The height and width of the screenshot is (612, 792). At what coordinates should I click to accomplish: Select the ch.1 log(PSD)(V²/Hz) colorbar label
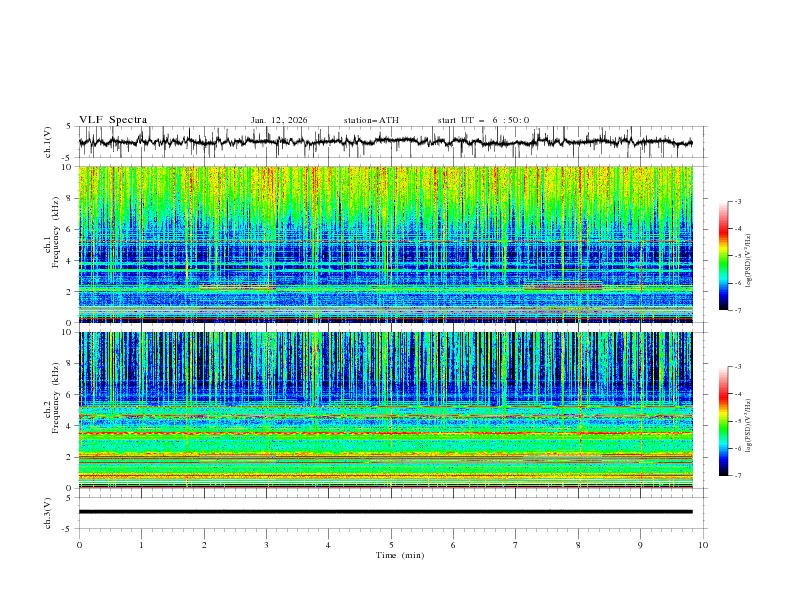[x=749, y=261]
